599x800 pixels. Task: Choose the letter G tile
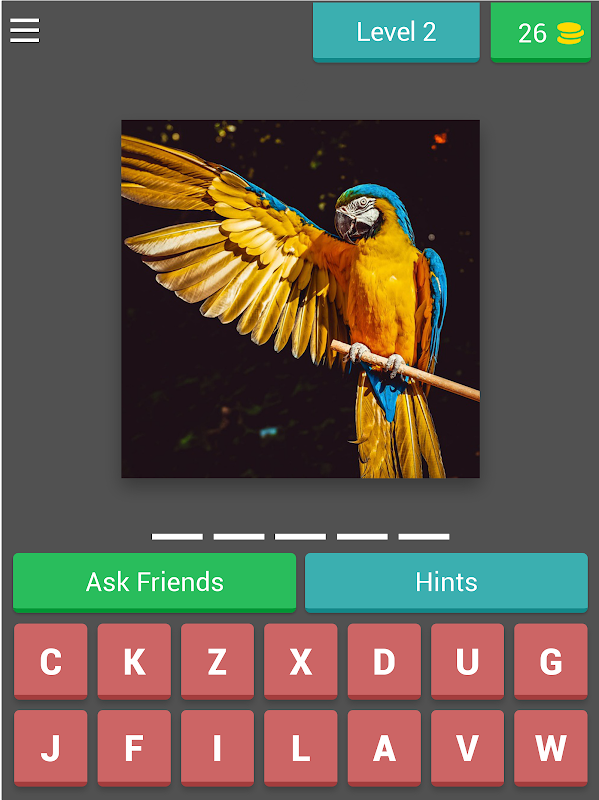(x=551, y=661)
